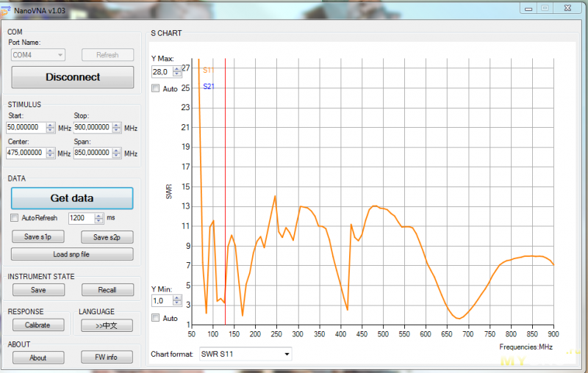Toggle Auto checkbox under Y Min
This screenshot has width=588, height=373.
tap(155, 318)
